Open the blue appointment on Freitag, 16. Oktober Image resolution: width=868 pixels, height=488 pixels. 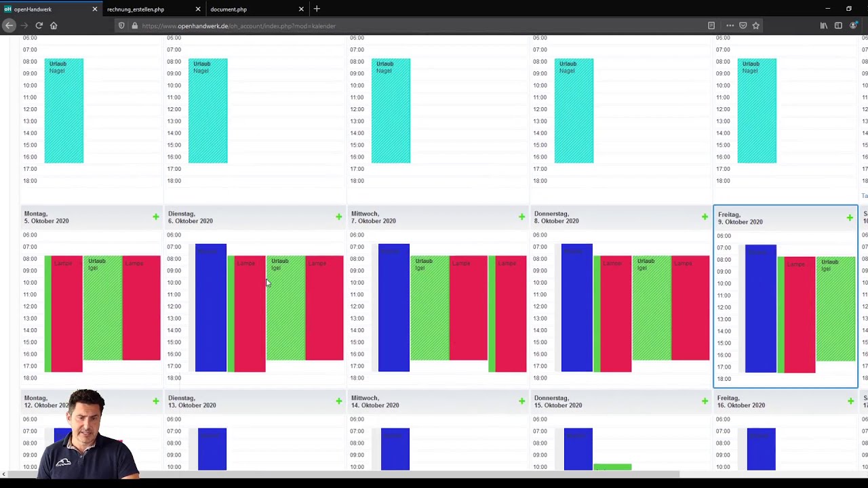[762, 449]
